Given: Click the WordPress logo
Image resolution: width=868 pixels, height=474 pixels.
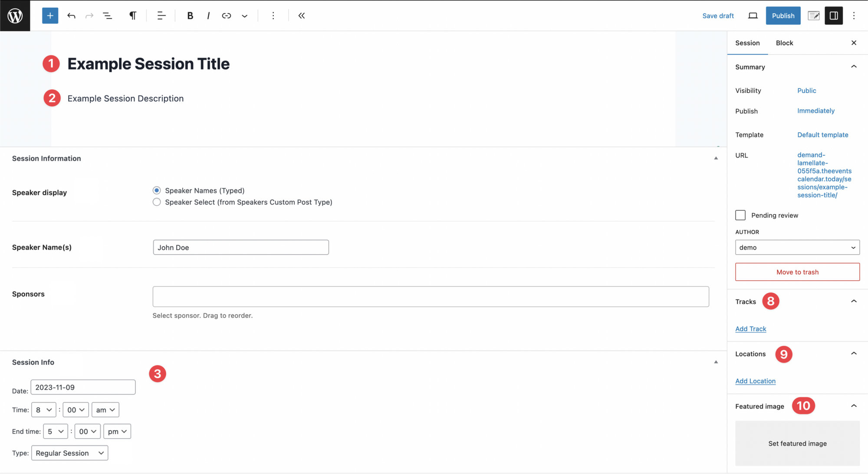Looking at the screenshot, I should [x=15, y=16].
